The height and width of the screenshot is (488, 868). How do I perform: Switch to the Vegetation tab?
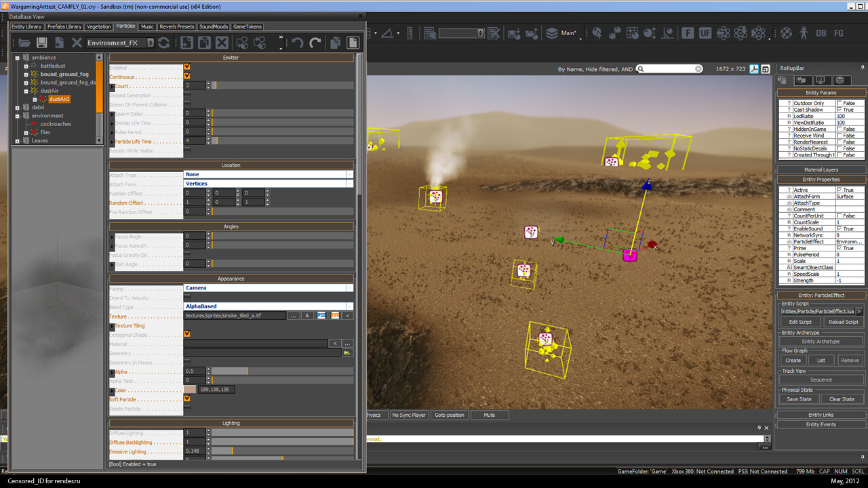click(x=99, y=26)
